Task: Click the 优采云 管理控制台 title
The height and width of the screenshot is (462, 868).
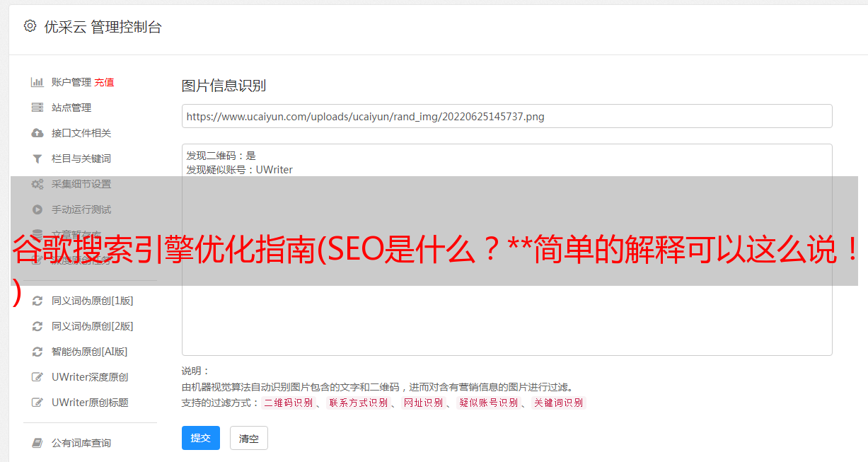Action: pos(103,27)
